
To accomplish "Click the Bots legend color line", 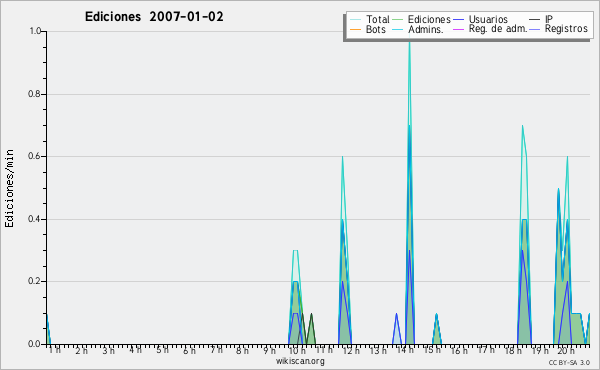I will (x=355, y=29).
